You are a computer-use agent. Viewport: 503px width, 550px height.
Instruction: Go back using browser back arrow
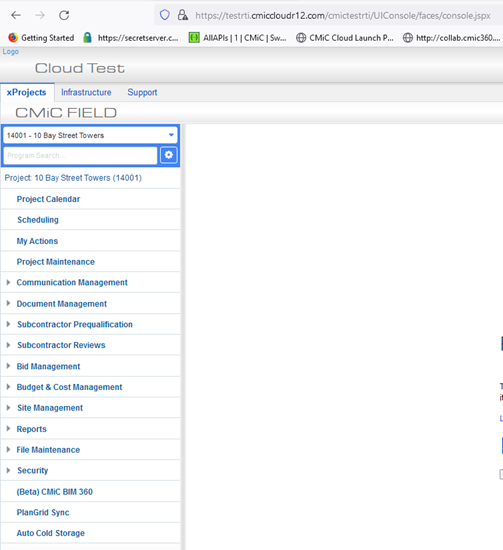click(x=16, y=15)
